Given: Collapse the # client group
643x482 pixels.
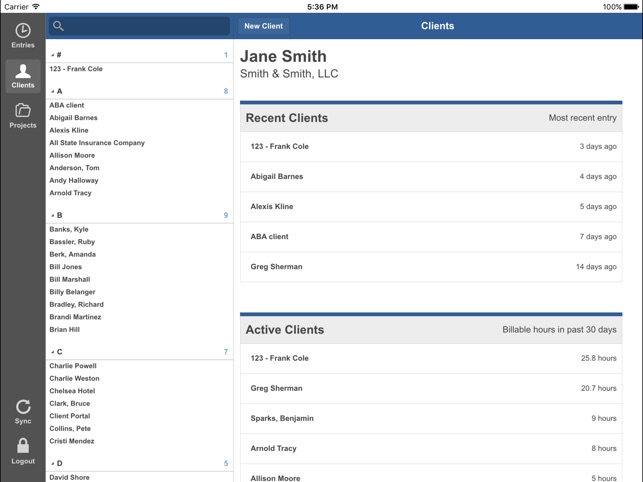Looking at the screenshot, I should [x=53, y=55].
